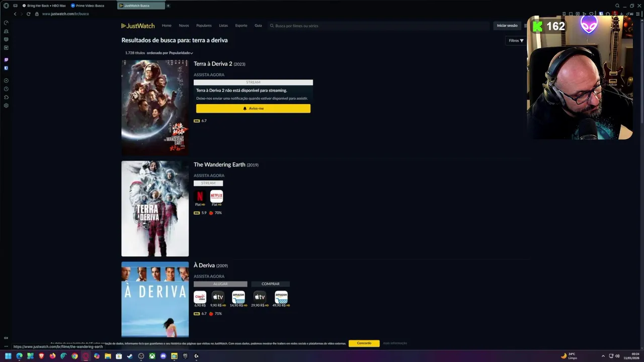Click the Amazon icon priced 14,90 R$
This screenshot has width=644, height=362.
coord(238,297)
